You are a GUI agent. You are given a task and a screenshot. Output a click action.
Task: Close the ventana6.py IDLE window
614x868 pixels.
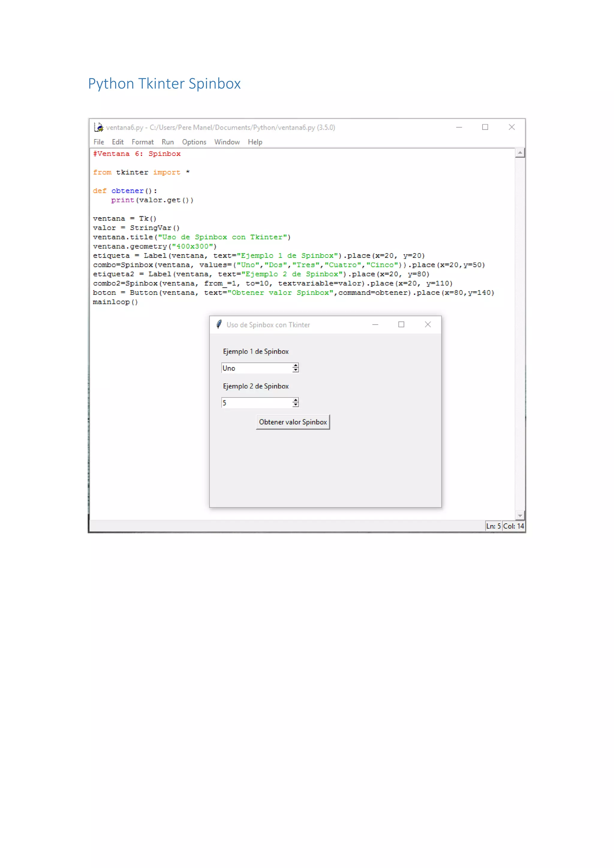(511, 127)
